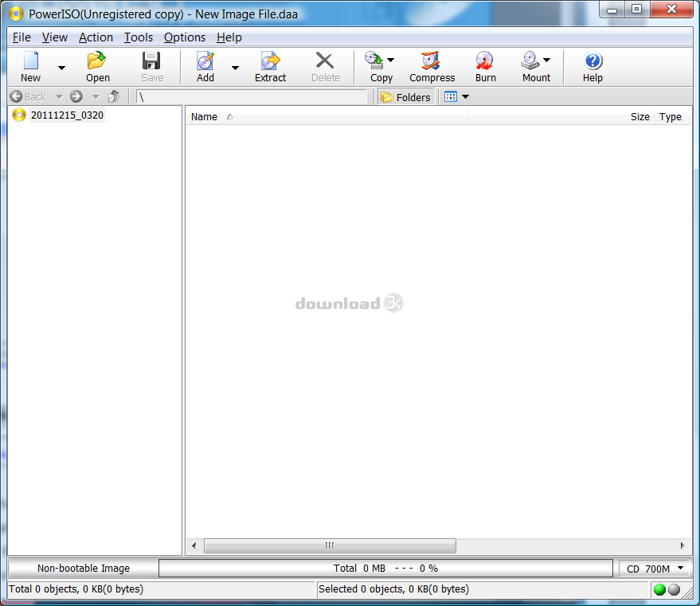The width and height of the screenshot is (700, 606).
Task: Open Help from the toolbar icon
Action: click(592, 61)
